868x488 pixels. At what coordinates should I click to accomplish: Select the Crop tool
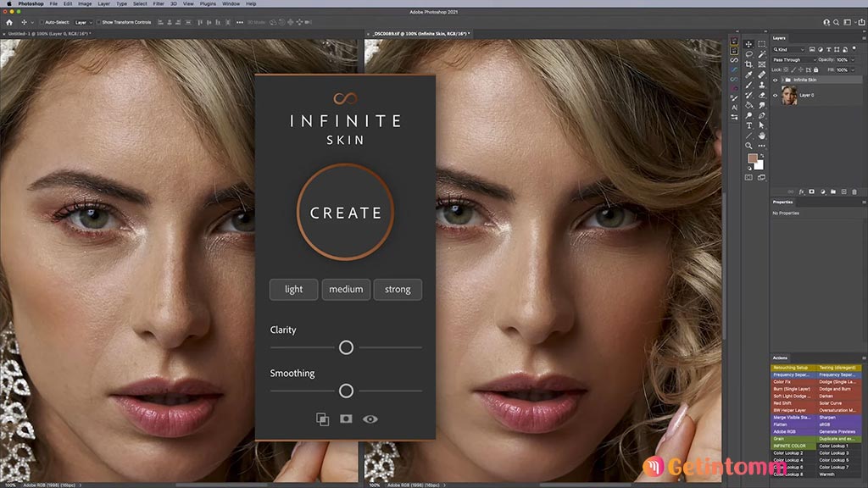point(748,64)
